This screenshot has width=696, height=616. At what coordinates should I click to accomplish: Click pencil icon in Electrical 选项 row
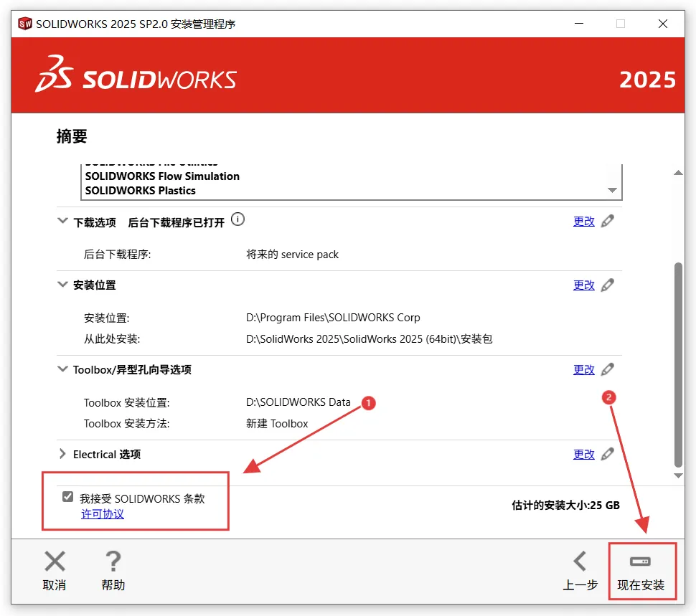point(608,454)
